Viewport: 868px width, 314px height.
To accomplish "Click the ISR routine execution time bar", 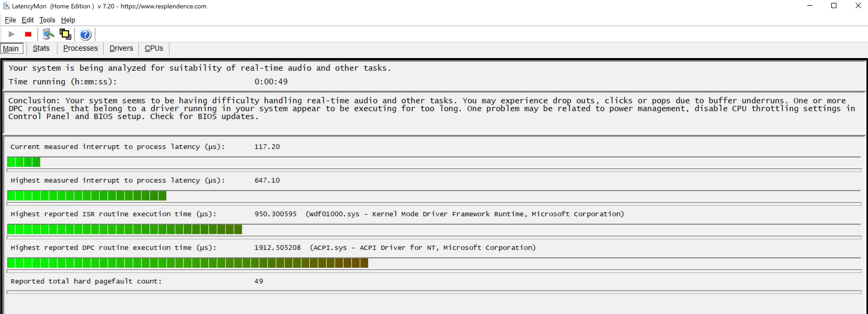I will pyautogui.click(x=434, y=229).
